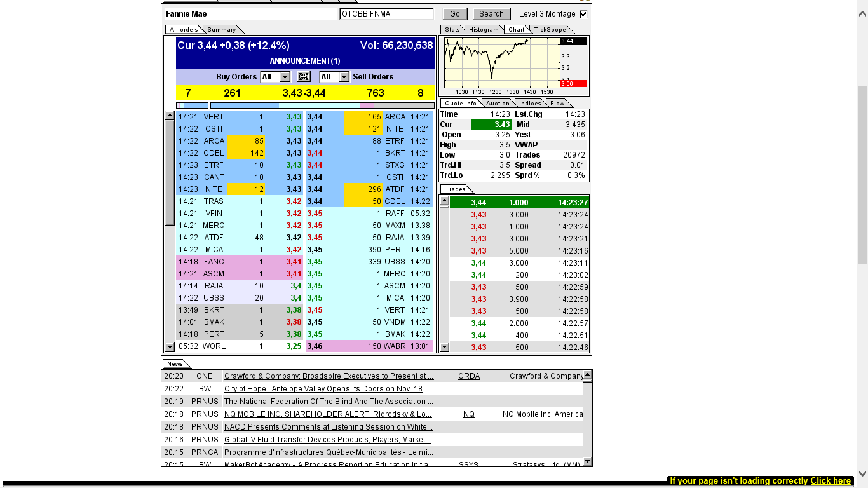The image size is (868, 488).
Task: Select the Chart tab
Action: tap(517, 30)
